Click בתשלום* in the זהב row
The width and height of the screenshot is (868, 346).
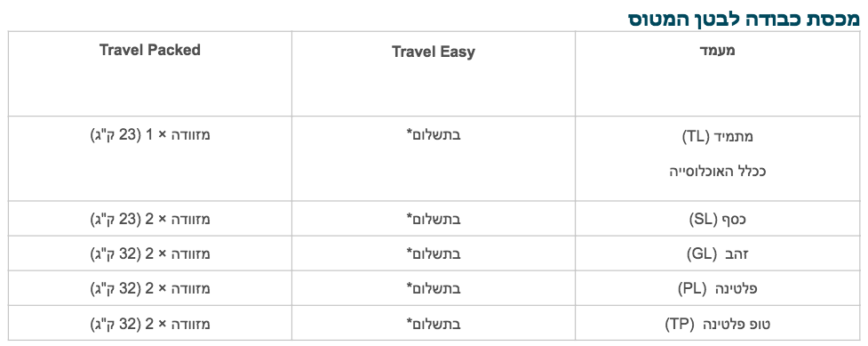[434, 254]
